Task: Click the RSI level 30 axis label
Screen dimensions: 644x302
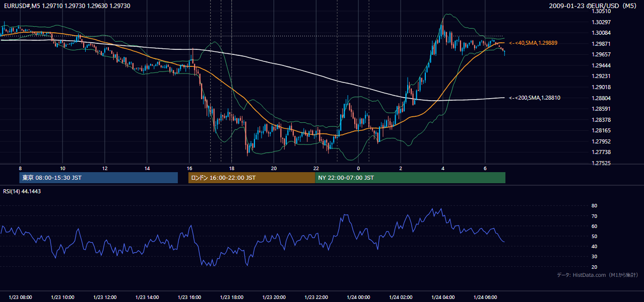Action: (594, 257)
